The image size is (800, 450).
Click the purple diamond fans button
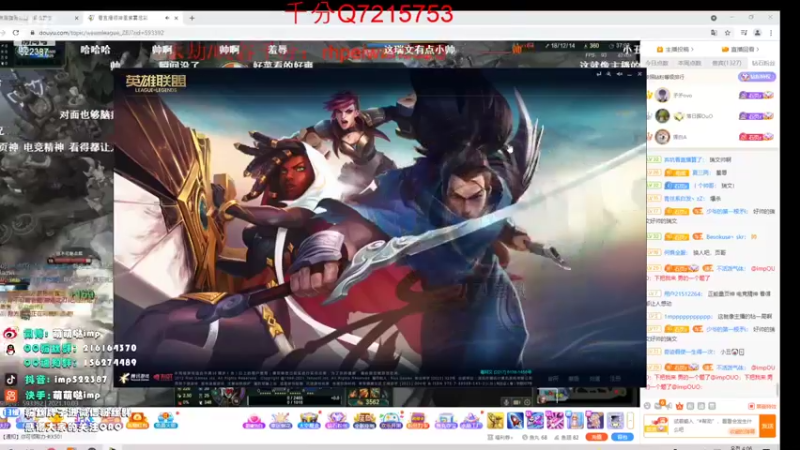[757, 77]
